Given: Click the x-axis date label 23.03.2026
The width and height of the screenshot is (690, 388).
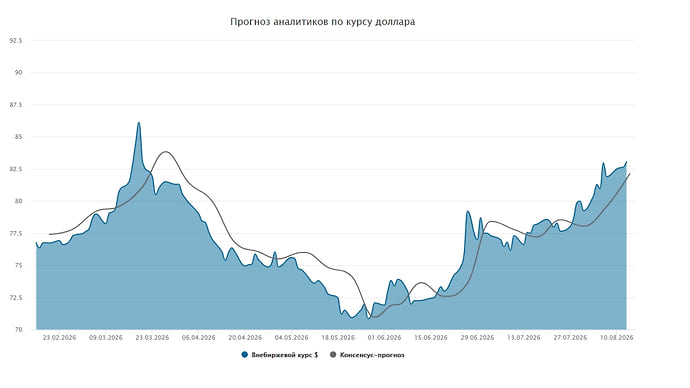Looking at the screenshot, I should (x=152, y=338).
